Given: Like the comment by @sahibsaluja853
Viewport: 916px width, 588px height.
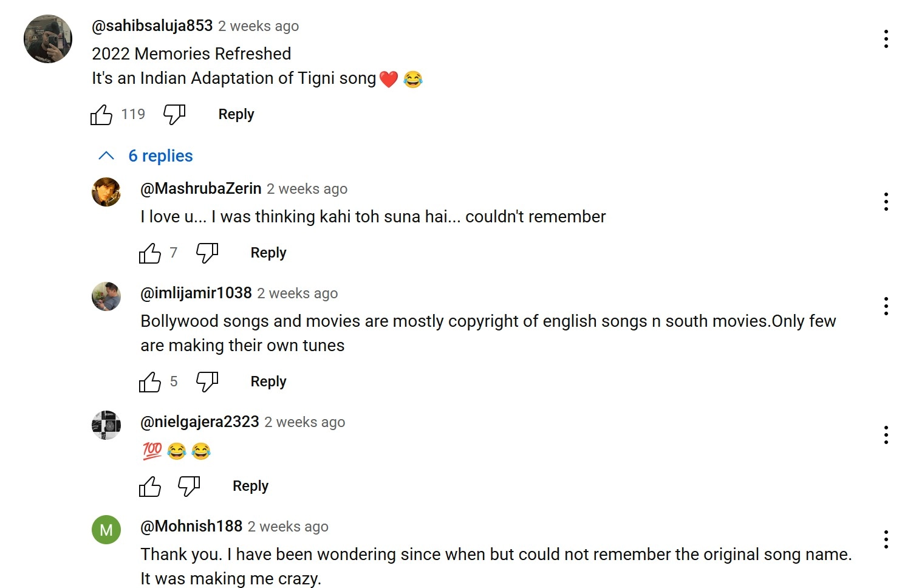Looking at the screenshot, I should 101,114.
